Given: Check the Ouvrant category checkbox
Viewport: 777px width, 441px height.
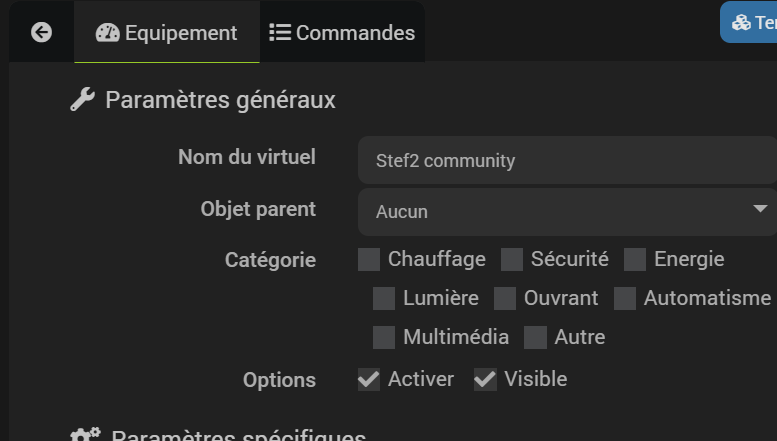Looking at the screenshot, I should point(505,298).
